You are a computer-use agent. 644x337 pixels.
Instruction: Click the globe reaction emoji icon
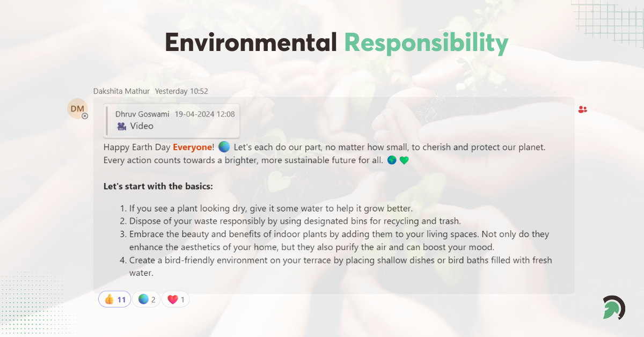[143, 299]
